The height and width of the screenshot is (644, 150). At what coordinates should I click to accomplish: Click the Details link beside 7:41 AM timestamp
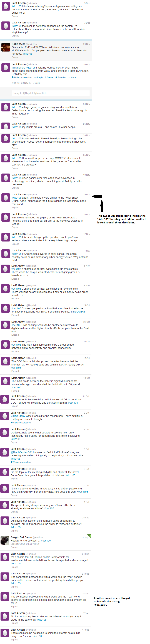click(36, 83)
